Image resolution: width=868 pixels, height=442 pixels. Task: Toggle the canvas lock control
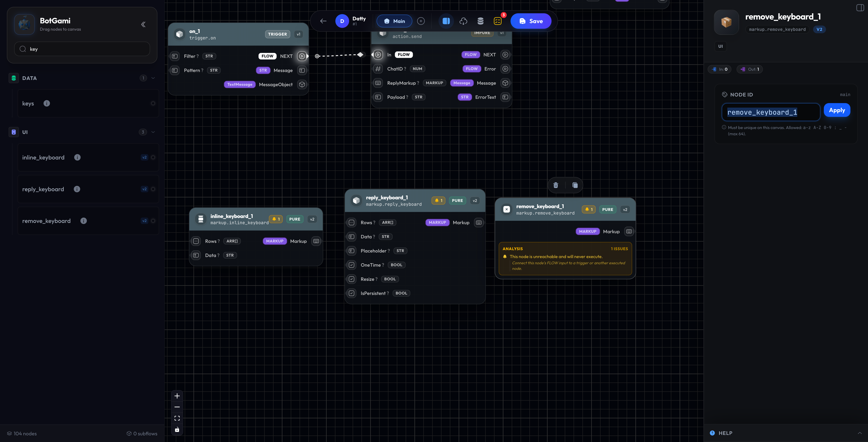(177, 430)
